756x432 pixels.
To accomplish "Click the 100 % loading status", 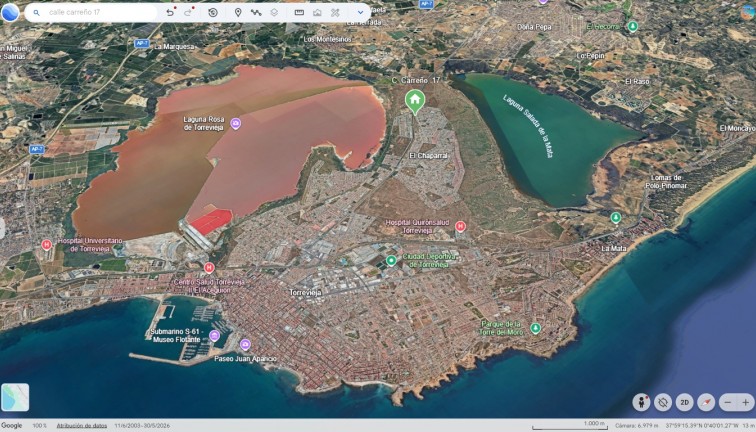I will [40, 426].
